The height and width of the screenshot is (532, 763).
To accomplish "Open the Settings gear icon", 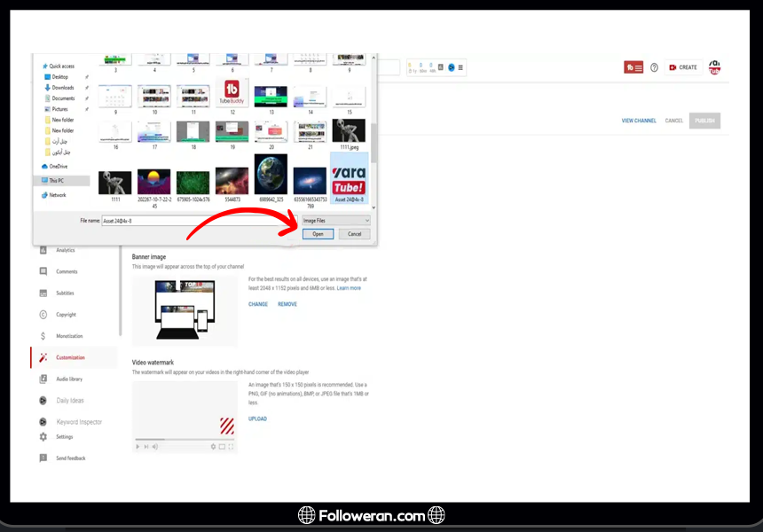I will click(x=43, y=436).
